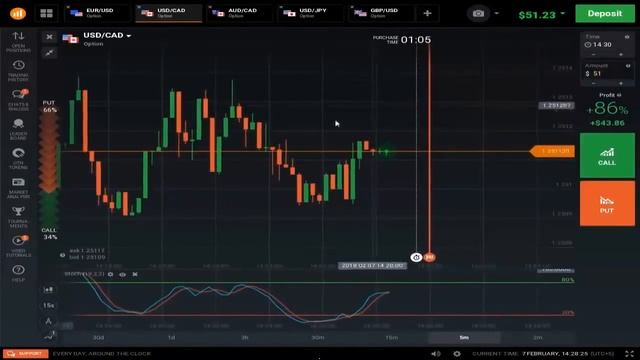This screenshot has height=360, width=640.
Task: Increase the amount with plus
Action: pos(621,83)
